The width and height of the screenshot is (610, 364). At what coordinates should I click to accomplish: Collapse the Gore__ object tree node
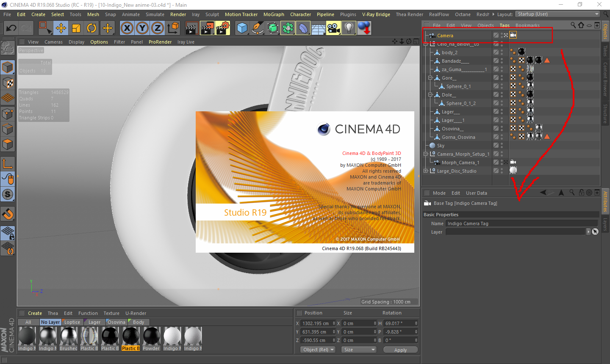pos(430,78)
